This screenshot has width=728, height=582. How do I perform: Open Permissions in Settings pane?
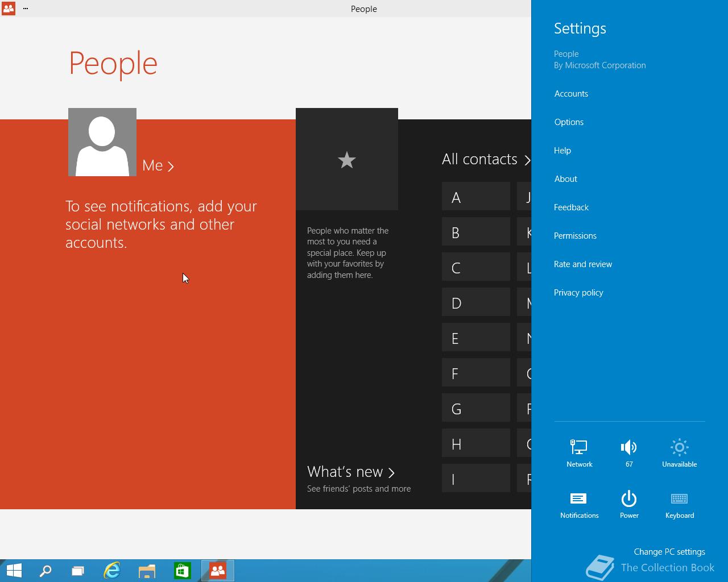[x=575, y=236]
